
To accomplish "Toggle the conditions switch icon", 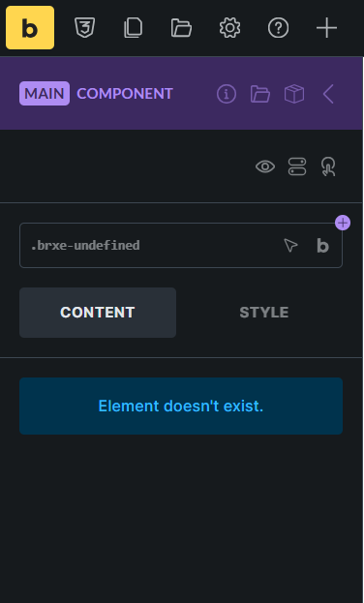I will point(297,166).
